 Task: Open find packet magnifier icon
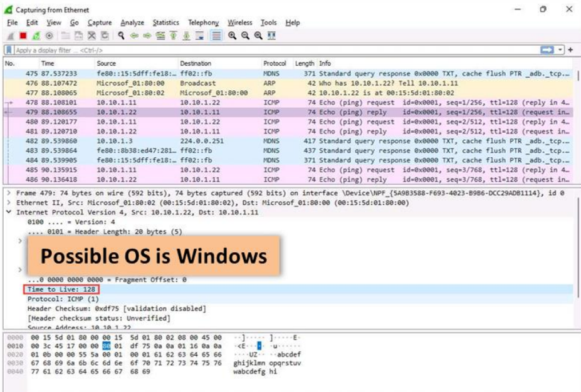(121, 36)
